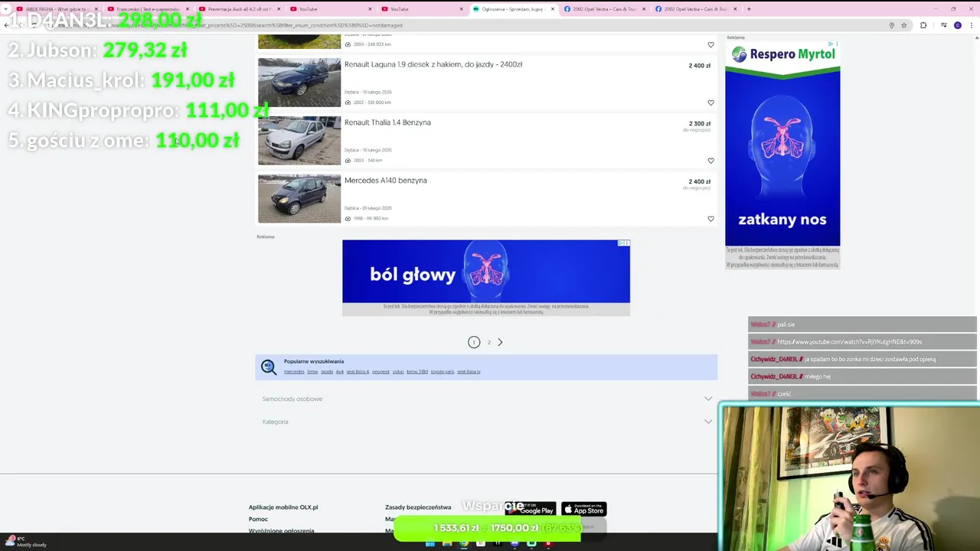Image resolution: width=980 pixels, height=551 pixels.
Task: Open the location icon in address bar
Action: [891, 25]
